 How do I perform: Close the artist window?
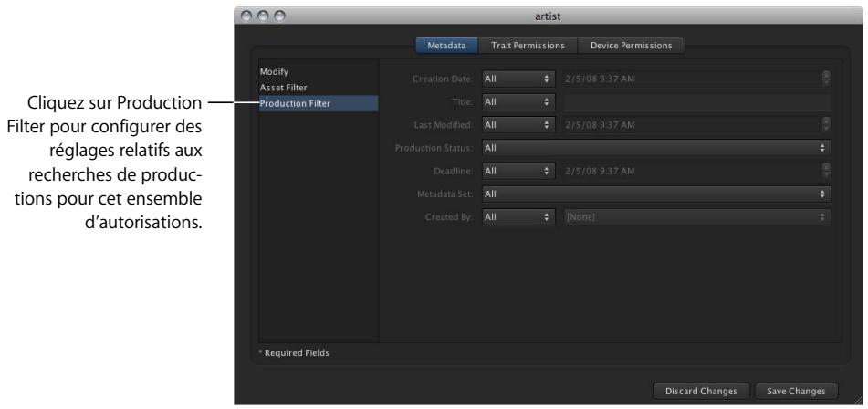click(246, 16)
